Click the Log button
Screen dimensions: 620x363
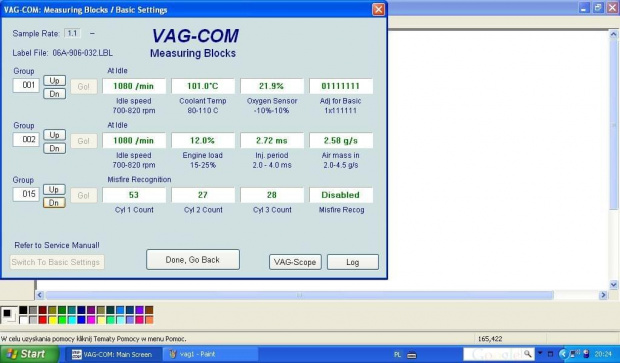tap(353, 262)
